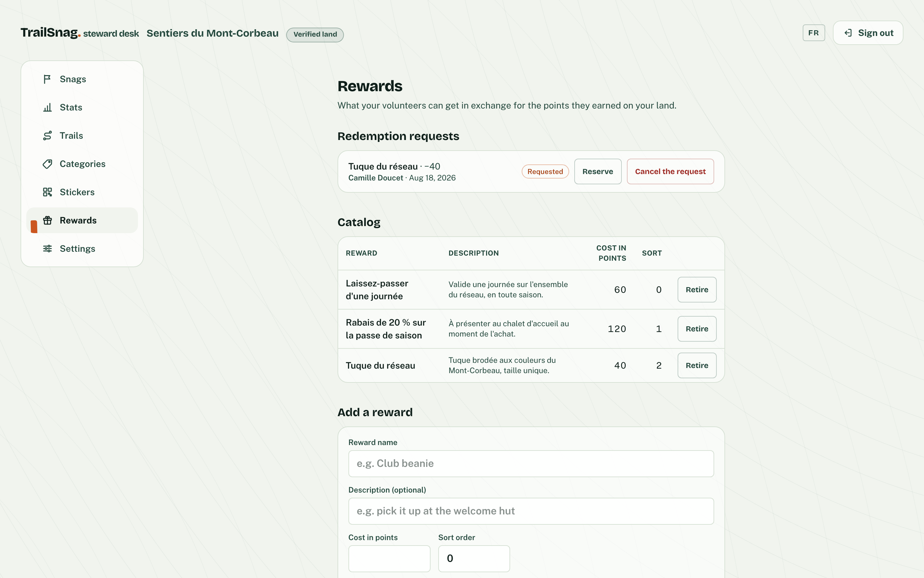
Task: Click the Laissez-passer d'une journée reward name
Action: 377,290
